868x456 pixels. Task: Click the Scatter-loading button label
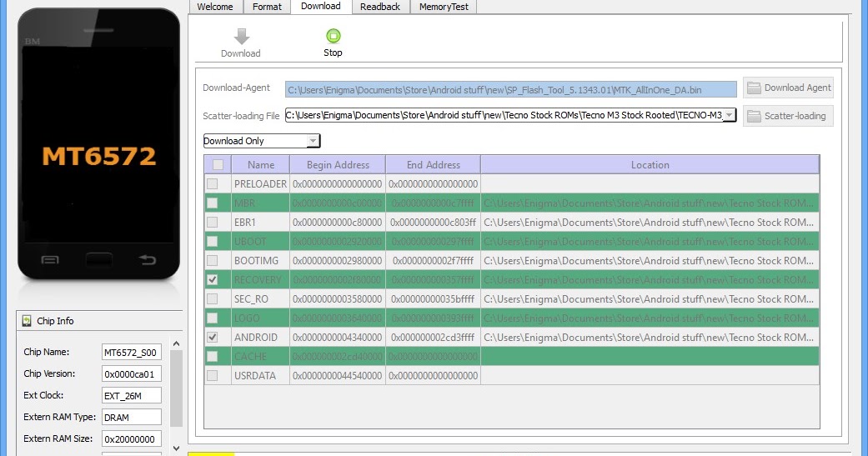pyautogui.click(x=795, y=116)
